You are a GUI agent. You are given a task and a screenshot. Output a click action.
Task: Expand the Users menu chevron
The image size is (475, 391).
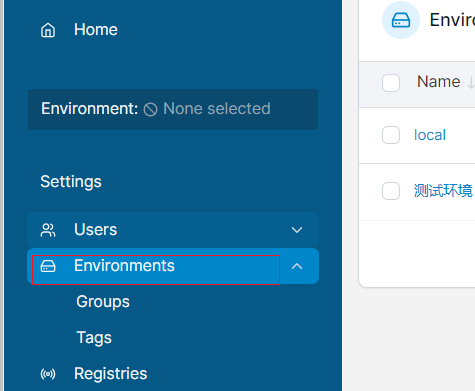(297, 230)
